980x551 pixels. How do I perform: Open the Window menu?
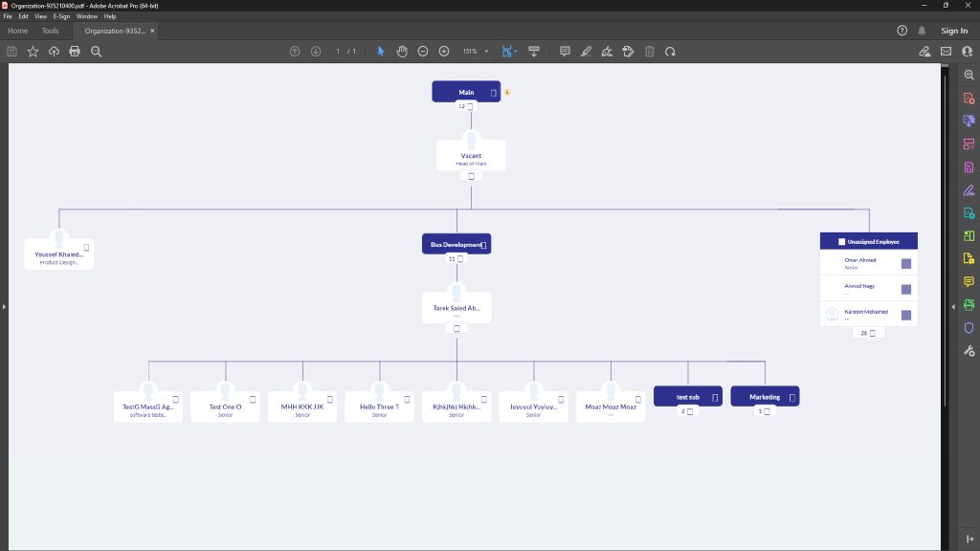(x=87, y=16)
